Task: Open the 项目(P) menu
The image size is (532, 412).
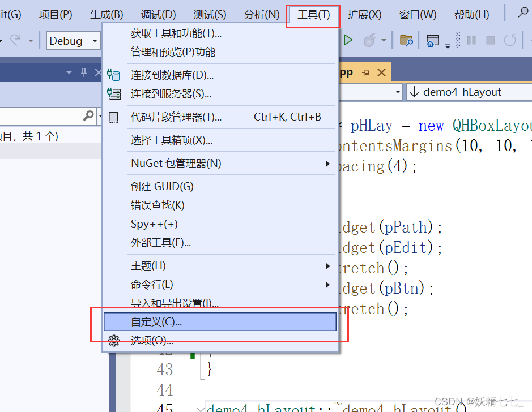Action: coord(56,15)
